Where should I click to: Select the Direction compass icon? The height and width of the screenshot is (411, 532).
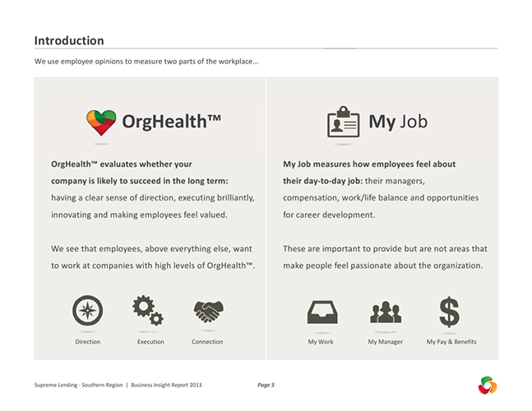88,311
